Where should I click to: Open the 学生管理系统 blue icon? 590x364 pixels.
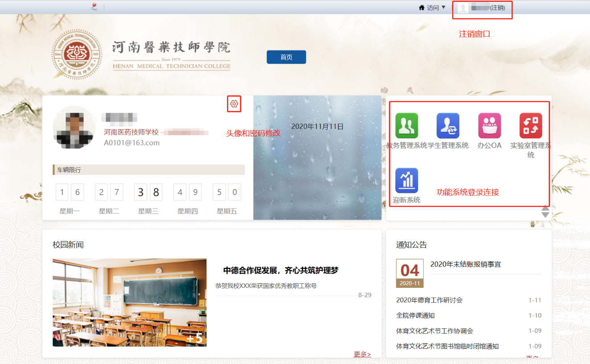pos(448,126)
